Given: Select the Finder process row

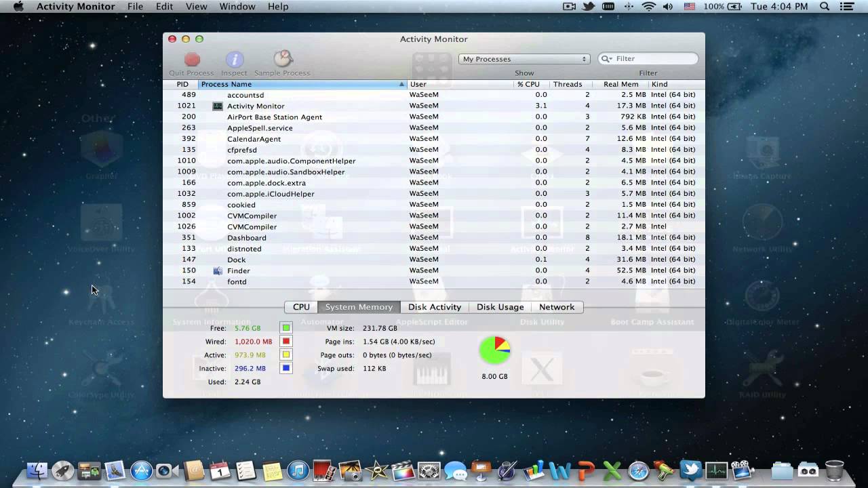Looking at the screenshot, I should pos(434,270).
